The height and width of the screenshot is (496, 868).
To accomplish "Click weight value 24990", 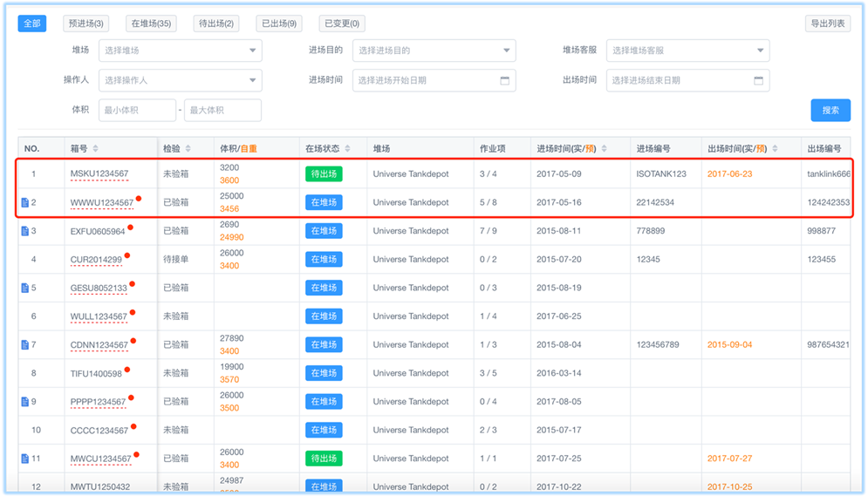I will coord(231,237).
